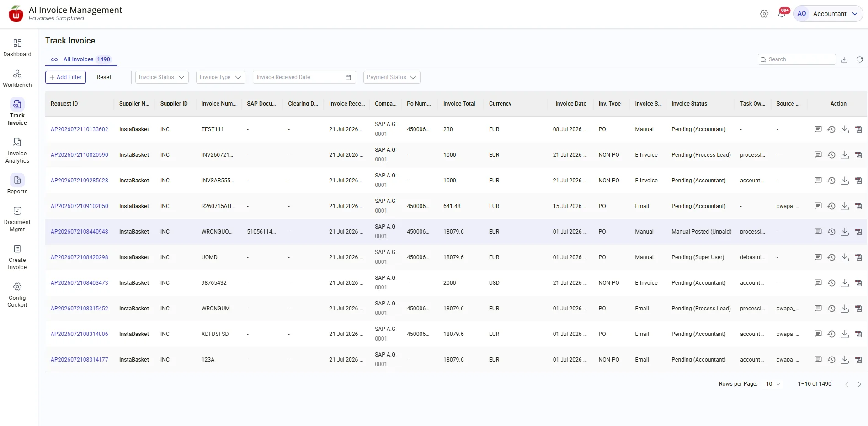Go to the next page of invoices
Image resolution: width=868 pixels, height=426 pixels.
[859, 384]
